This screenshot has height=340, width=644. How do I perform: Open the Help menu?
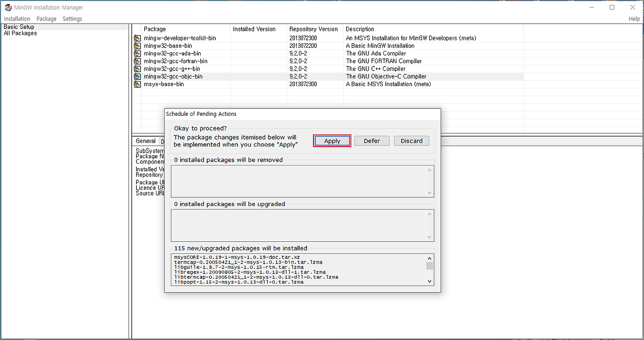pos(634,19)
